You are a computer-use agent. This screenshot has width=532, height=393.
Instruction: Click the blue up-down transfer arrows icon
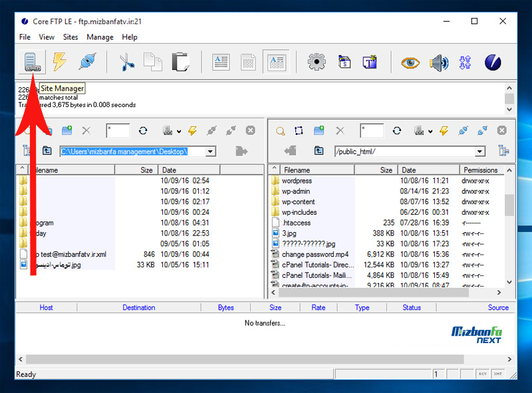pos(465,63)
